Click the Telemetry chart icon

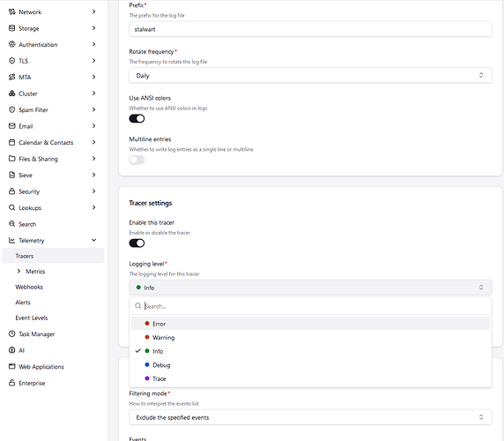point(11,240)
